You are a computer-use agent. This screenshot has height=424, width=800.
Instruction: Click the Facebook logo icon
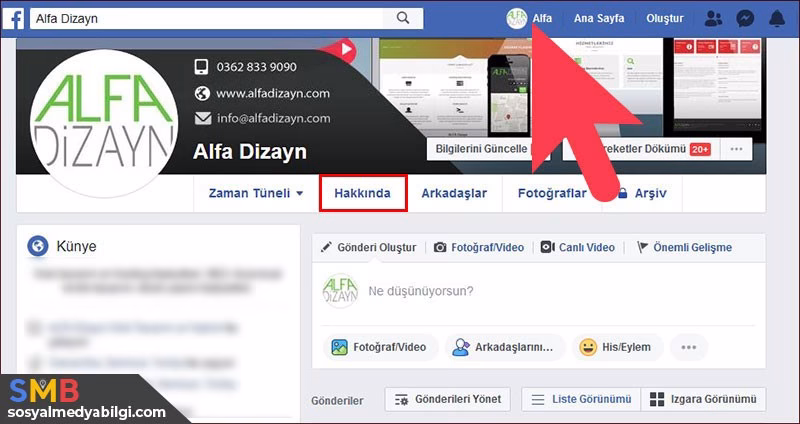pos(13,19)
